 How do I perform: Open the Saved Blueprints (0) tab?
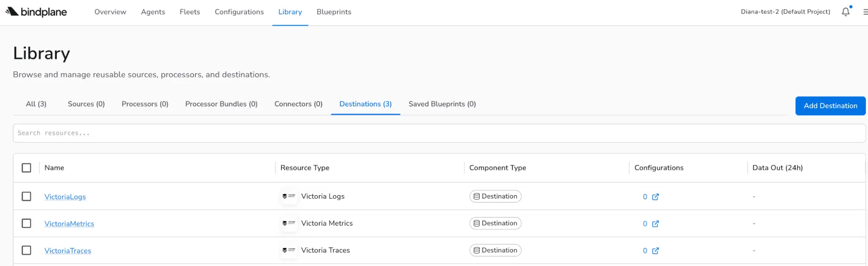pos(442,104)
